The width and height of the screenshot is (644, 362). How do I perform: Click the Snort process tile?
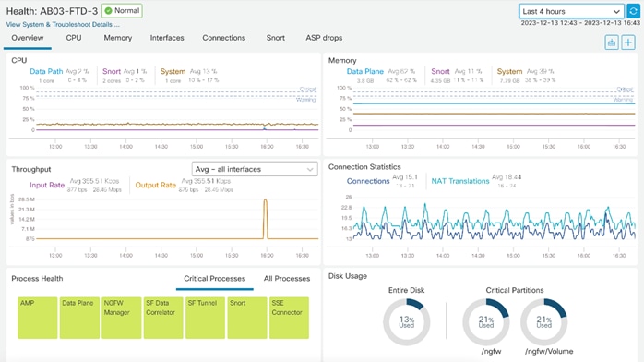coord(247,318)
